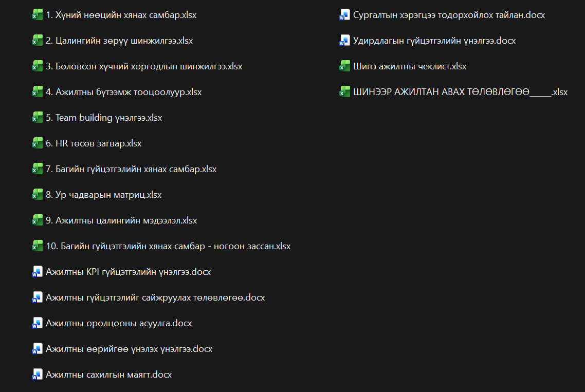Click Excel icon of ШИНЭЭР АЖИЛТАН АВАХ ТӨЛӨВЛӨГӨӨ file
The image size is (585, 392).
click(x=344, y=92)
